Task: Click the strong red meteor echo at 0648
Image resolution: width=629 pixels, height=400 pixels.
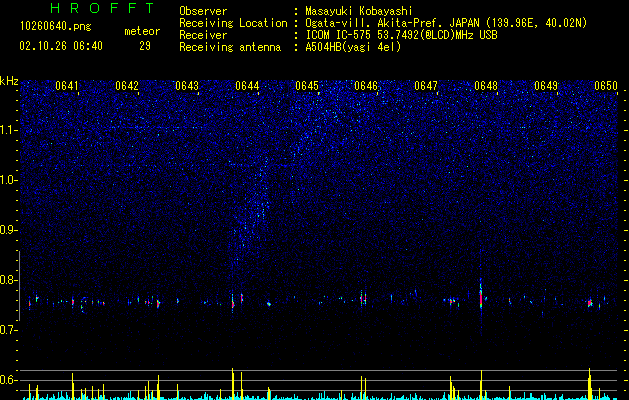Action: pos(481,297)
